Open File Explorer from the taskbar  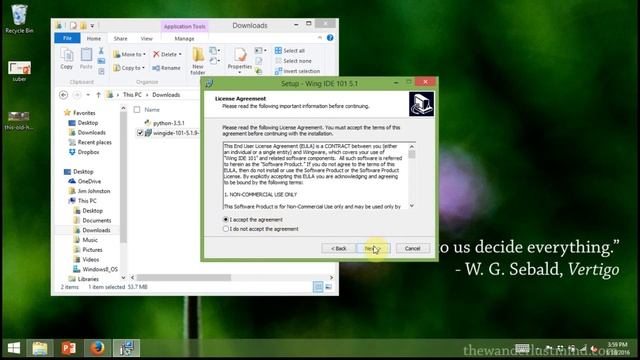(40, 349)
